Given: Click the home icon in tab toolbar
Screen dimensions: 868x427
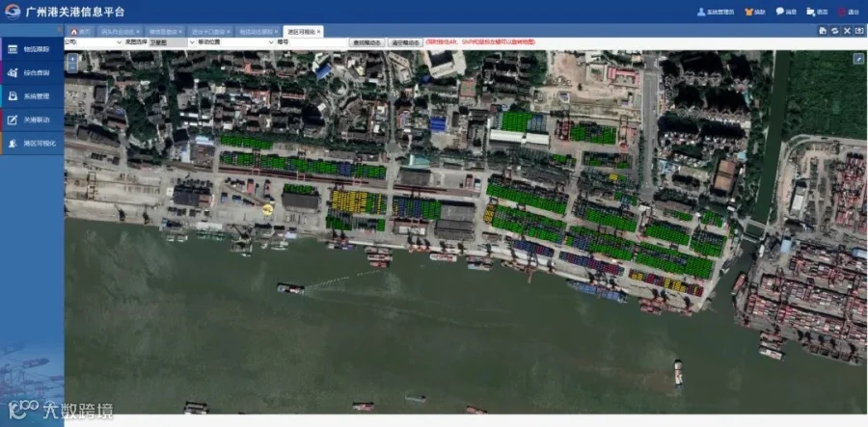Looking at the screenshot, I should [823, 31].
